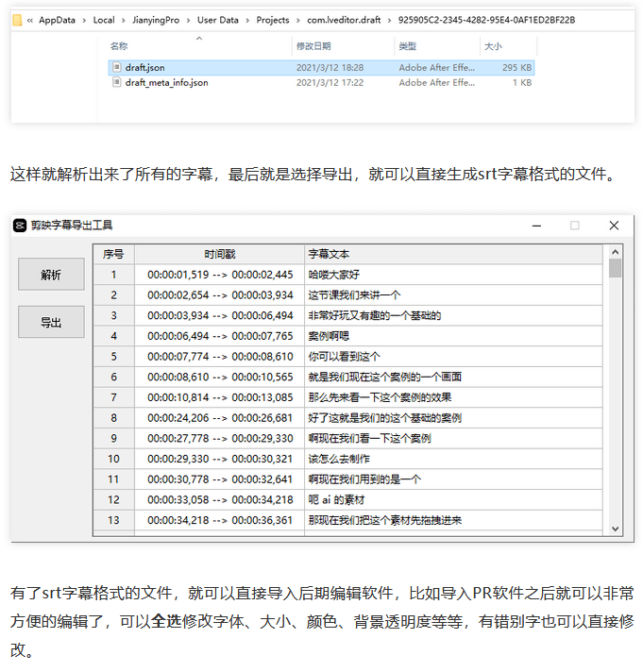Select the draft.json file
This screenshot has width=643, height=672.
click(x=321, y=68)
